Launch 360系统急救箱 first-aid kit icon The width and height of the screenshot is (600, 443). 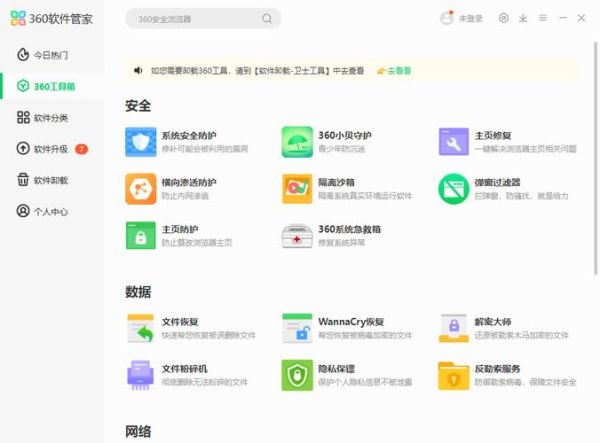click(x=297, y=236)
